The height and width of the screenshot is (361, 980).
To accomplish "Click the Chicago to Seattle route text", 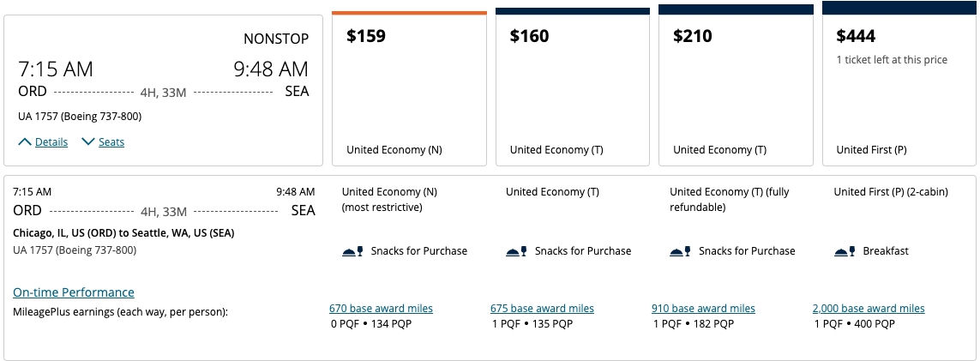I will click(x=123, y=233).
